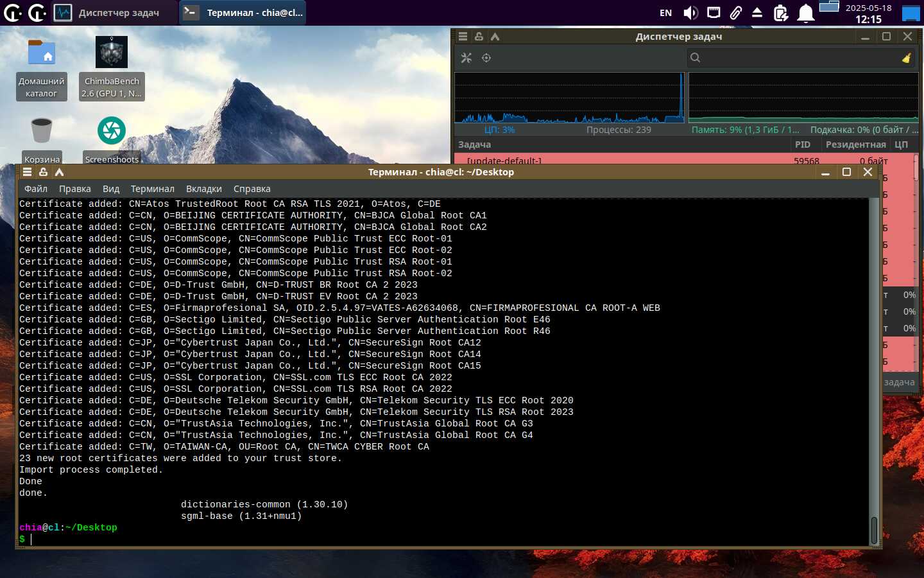
Task: Click the eject removable media tray icon
Action: click(x=757, y=12)
